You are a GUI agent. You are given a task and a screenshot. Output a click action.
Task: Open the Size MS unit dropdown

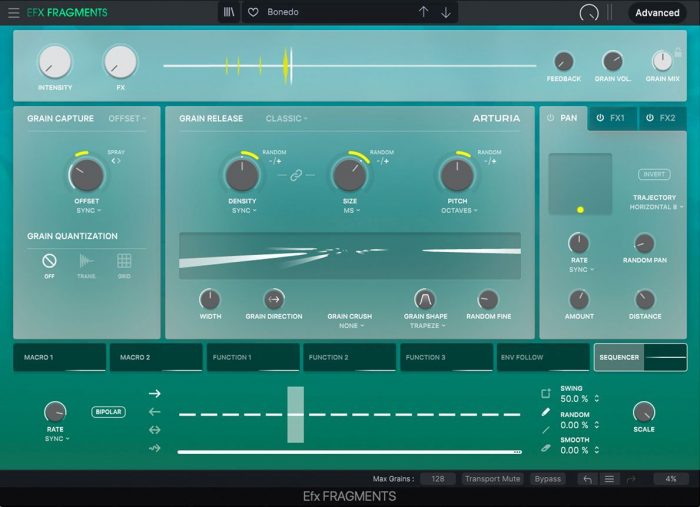(352, 211)
